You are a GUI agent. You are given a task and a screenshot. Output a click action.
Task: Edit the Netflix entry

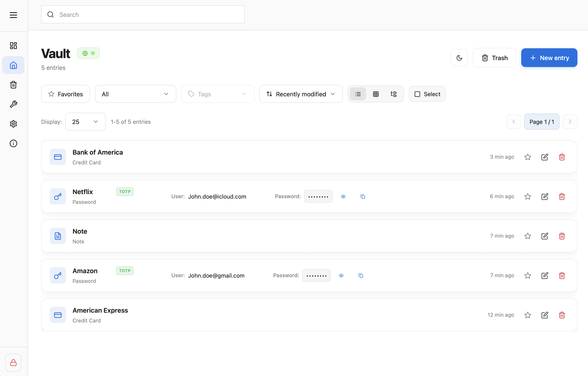point(545,196)
